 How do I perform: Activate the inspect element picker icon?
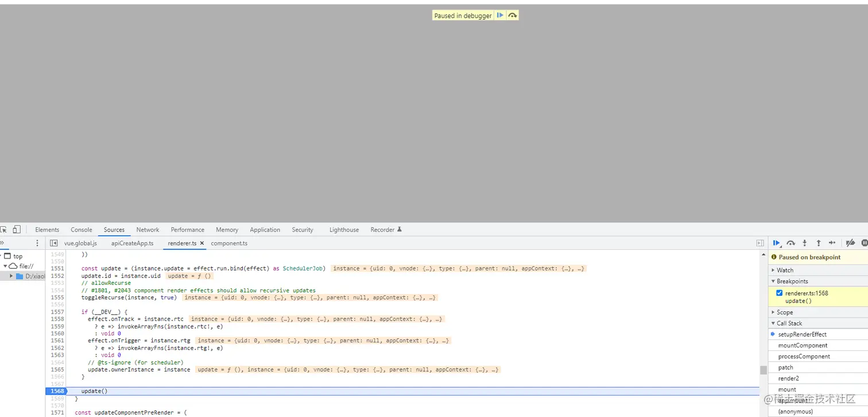[3, 229]
